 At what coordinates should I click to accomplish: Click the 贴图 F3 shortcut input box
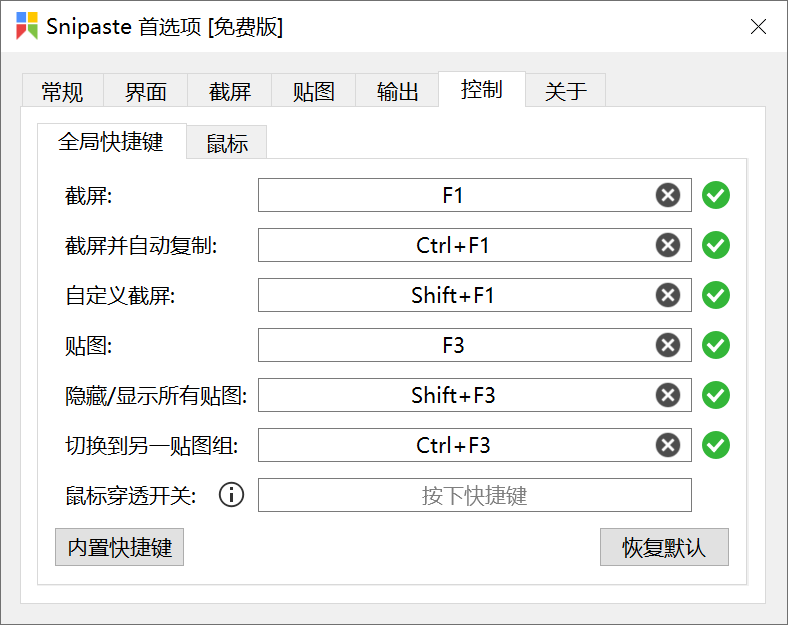(x=475, y=345)
